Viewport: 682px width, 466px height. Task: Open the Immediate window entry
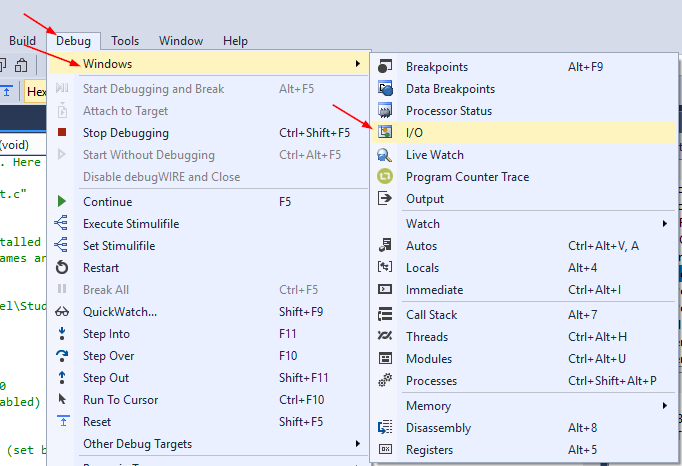524,290
